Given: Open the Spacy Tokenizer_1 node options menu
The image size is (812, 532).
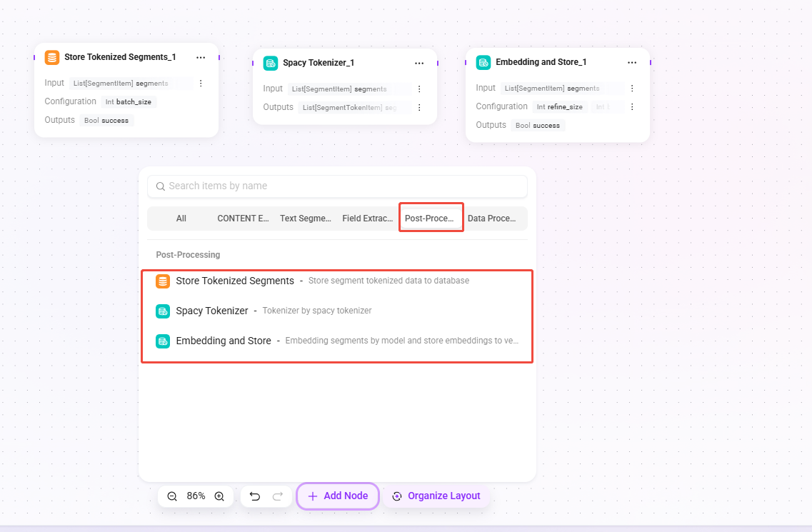Looking at the screenshot, I should (x=419, y=64).
